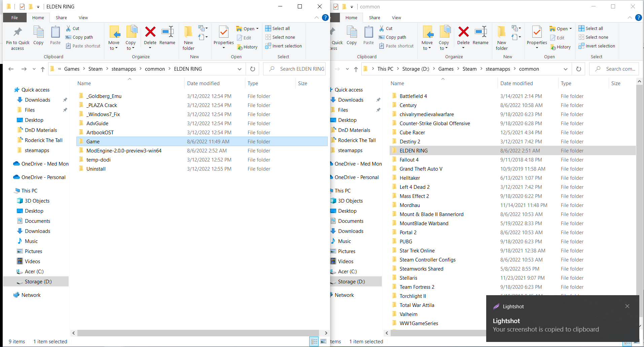644x347 pixels.
Task: Select ModEngine-2.0.0-preview3-win64 folder
Action: tap(202, 150)
